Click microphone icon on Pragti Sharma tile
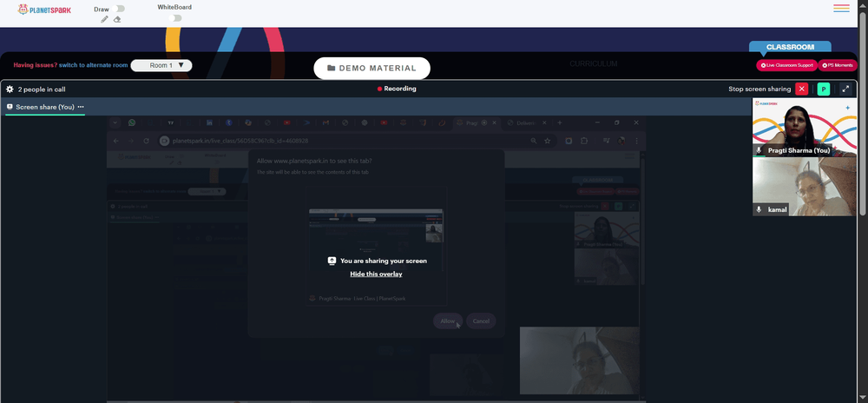This screenshot has height=403, width=868. 759,150
